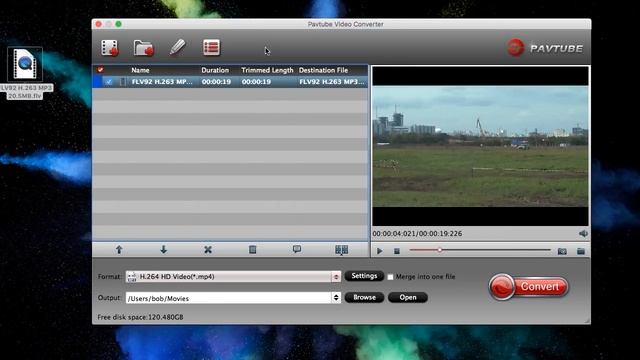Start conversion with Convert button
Image resolution: width=640 pixels, height=360 pixels.
tap(529, 287)
